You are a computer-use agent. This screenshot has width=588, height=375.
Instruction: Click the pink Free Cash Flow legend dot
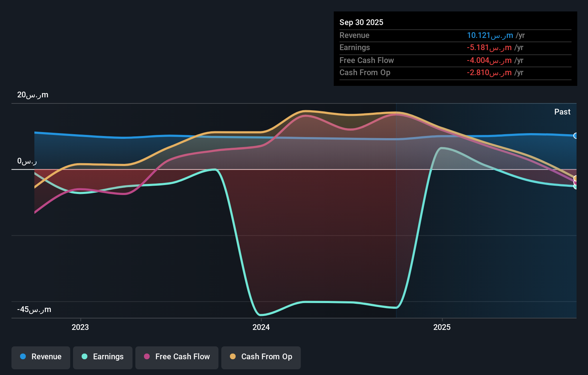pos(147,356)
